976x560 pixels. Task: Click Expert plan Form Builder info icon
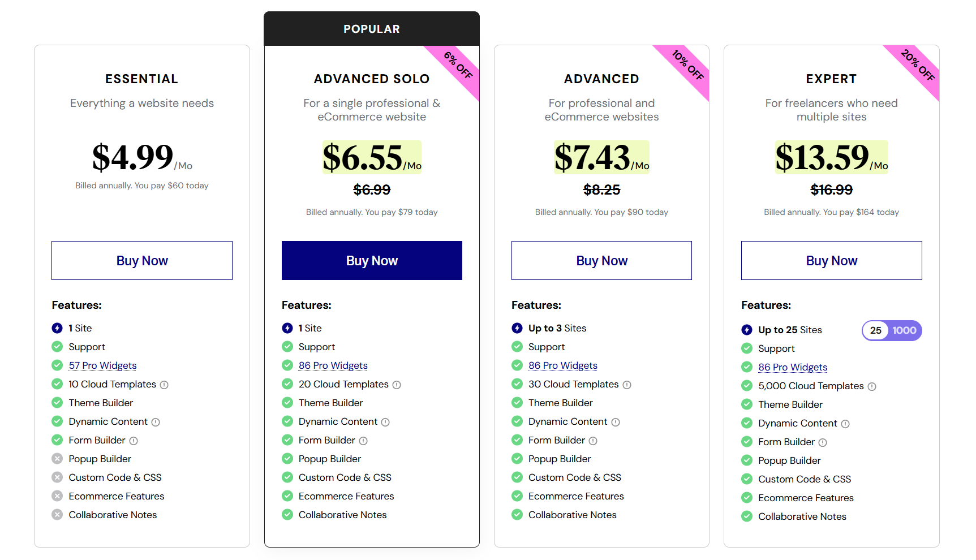pos(823,442)
